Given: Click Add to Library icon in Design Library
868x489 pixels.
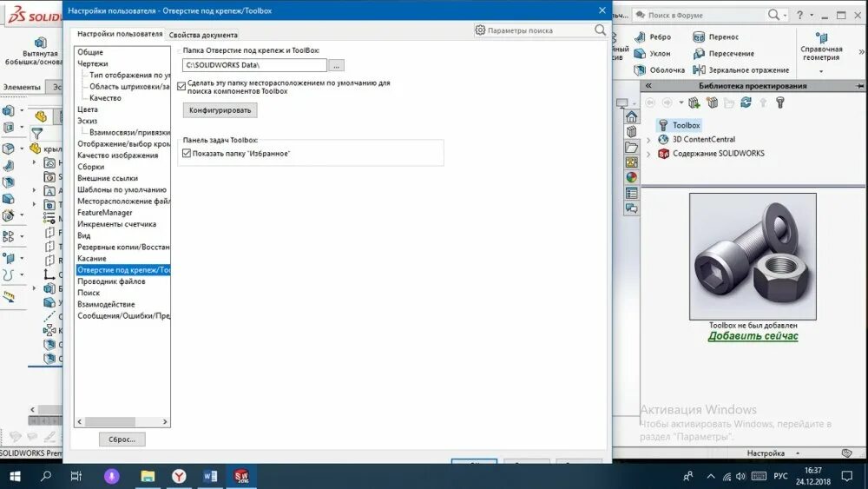Looking at the screenshot, I should click(694, 102).
